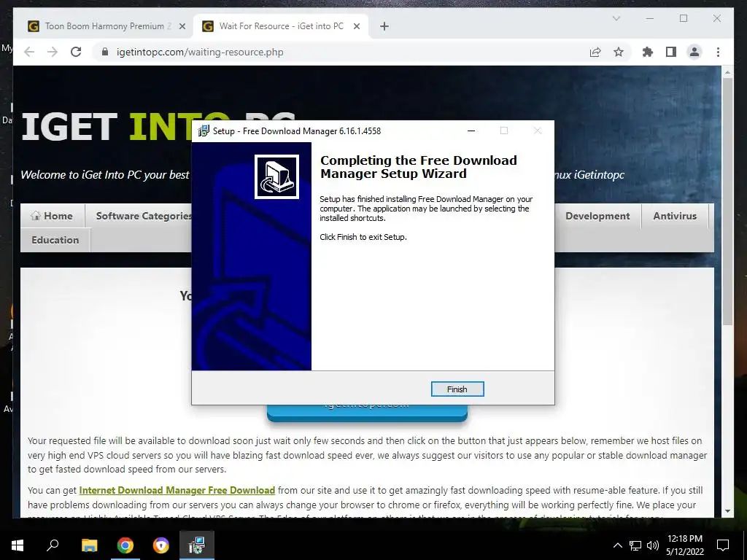Screen dimensions: 747x560
Task: Open the tab search dropdown chevron
Action: pos(616,18)
